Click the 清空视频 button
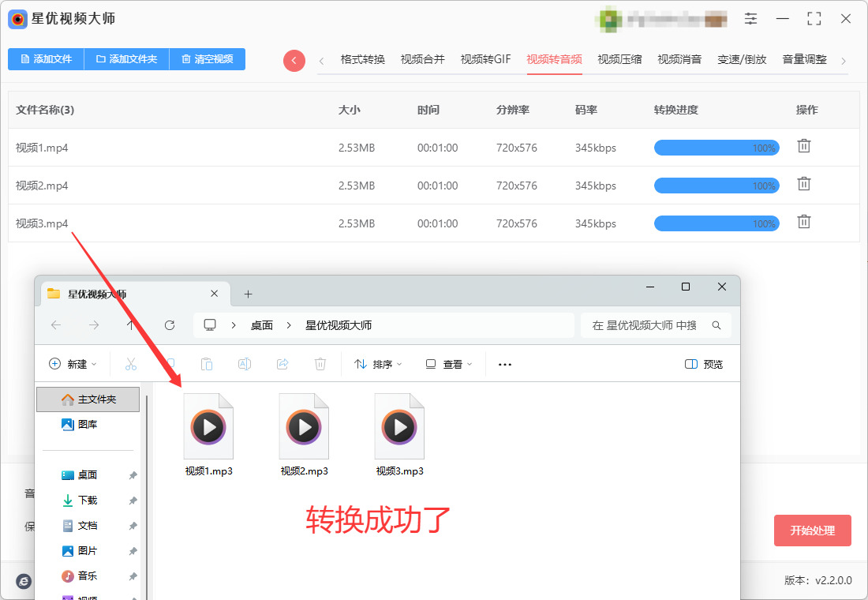The image size is (868, 600). [207, 59]
